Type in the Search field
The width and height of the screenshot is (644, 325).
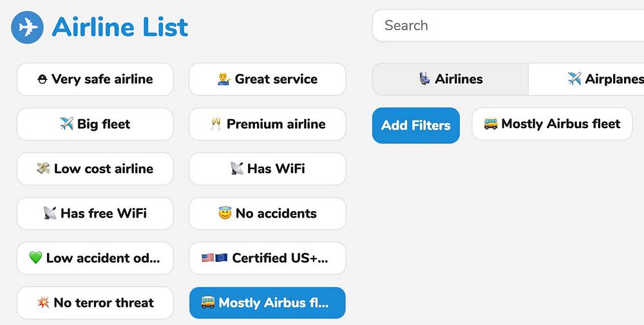pyautogui.click(x=509, y=26)
